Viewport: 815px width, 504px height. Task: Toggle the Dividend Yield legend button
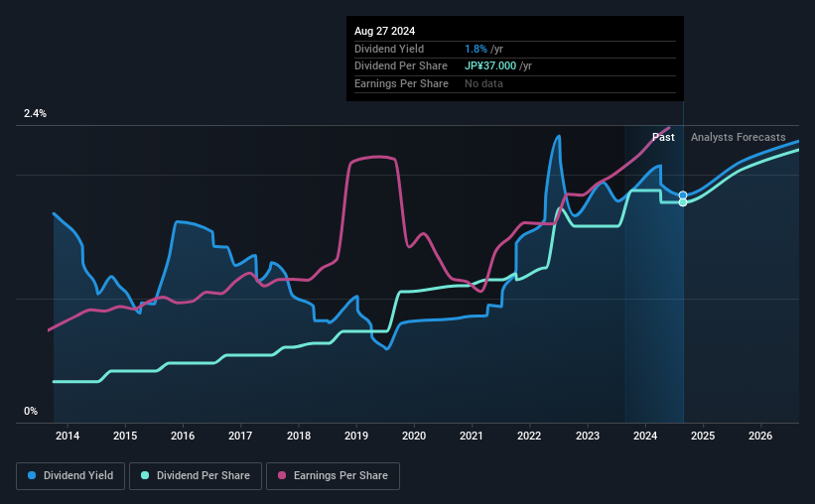tap(70, 476)
